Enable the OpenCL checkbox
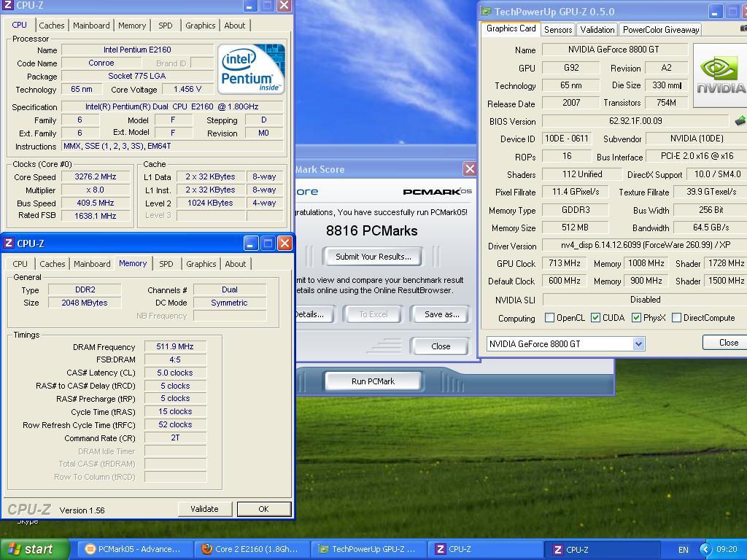The width and height of the screenshot is (747, 560). point(549,318)
